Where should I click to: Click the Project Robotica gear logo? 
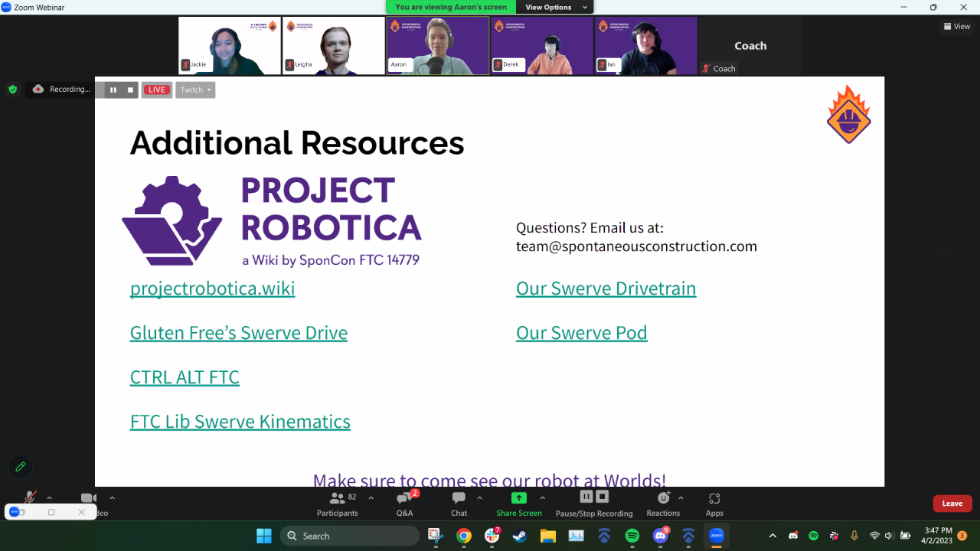tap(172, 221)
